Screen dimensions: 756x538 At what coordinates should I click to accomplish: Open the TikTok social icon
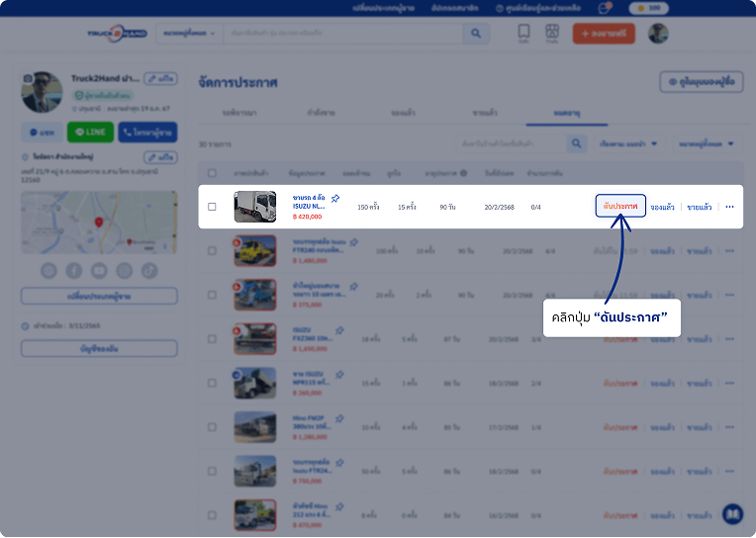149,270
